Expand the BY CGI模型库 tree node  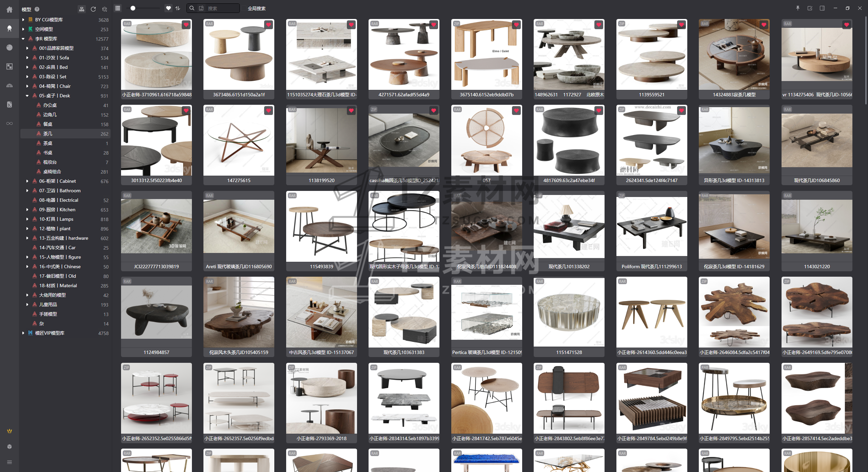tap(23, 20)
